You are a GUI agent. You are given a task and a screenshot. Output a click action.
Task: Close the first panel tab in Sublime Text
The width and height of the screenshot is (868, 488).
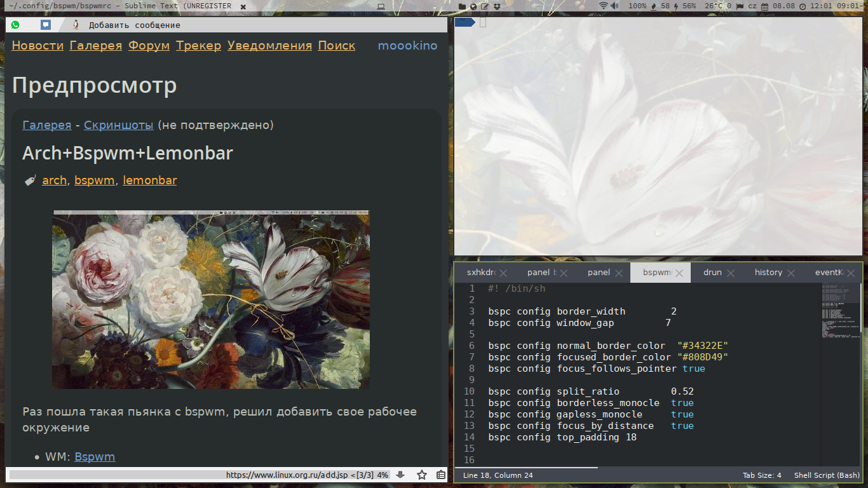click(x=564, y=273)
